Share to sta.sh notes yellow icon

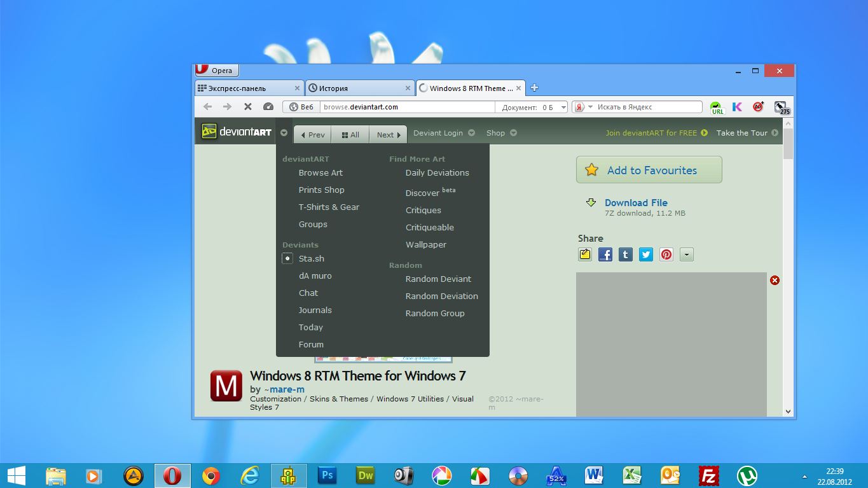[x=585, y=254]
